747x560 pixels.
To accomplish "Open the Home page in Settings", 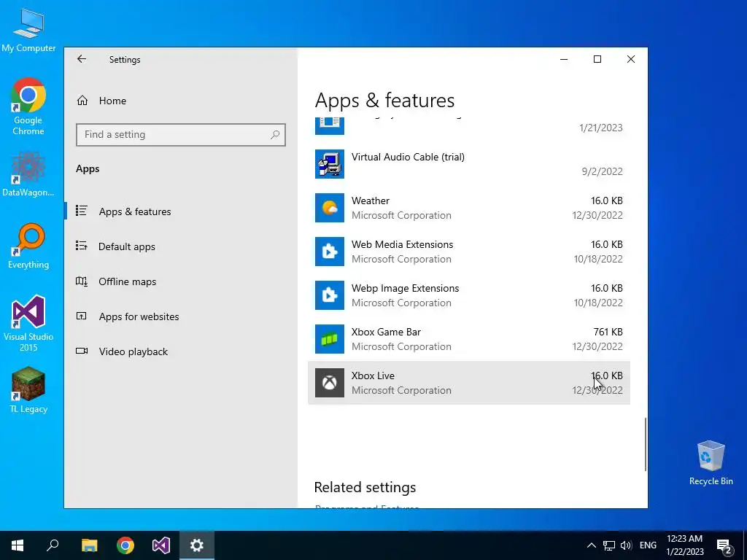I will [x=181, y=101].
